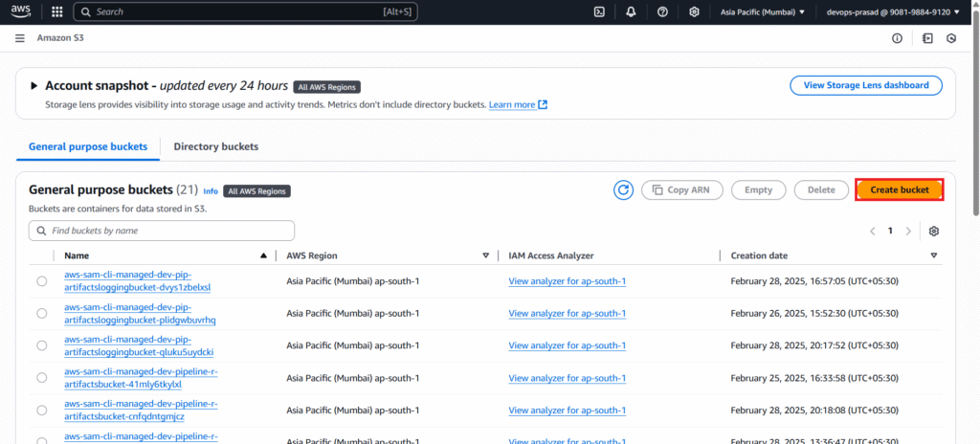The height and width of the screenshot is (444, 980).
Task: Select bucket artifactsloggingbucket-dvys1zbelxsl radio button
Action: 42,281
